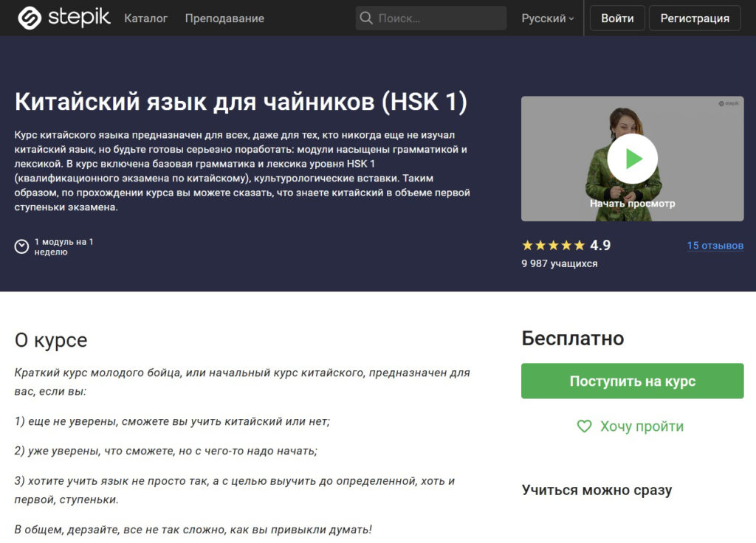Open the Преподавание menu item
The width and height of the screenshot is (756, 543).
tap(224, 18)
